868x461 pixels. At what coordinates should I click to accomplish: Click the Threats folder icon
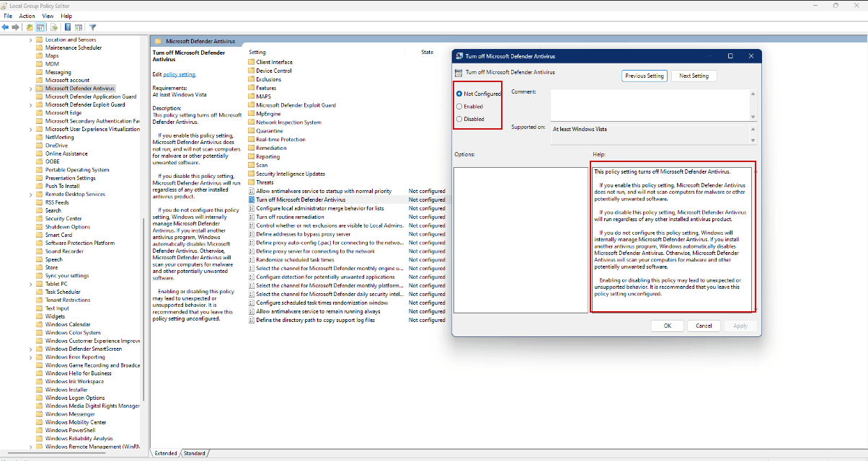point(252,182)
